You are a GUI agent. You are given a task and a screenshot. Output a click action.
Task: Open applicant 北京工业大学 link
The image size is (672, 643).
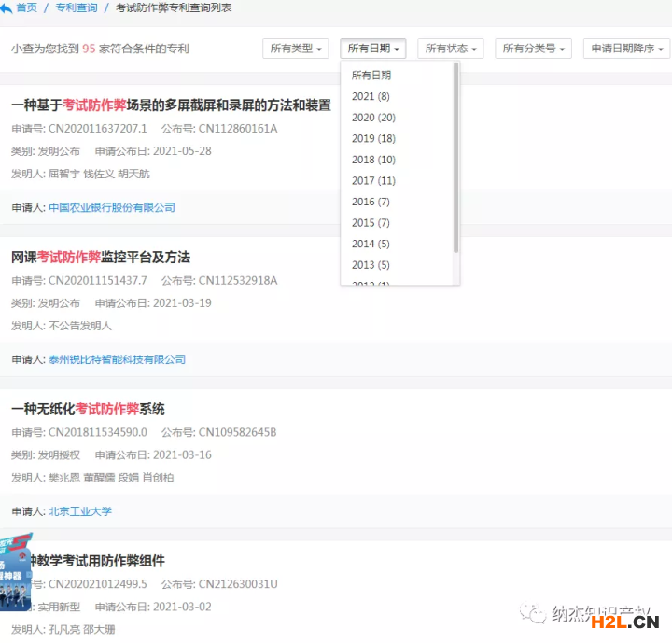click(80, 511)
